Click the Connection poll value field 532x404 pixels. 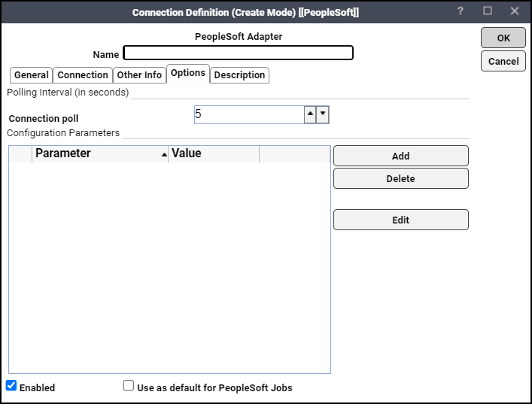pos(249,114)
